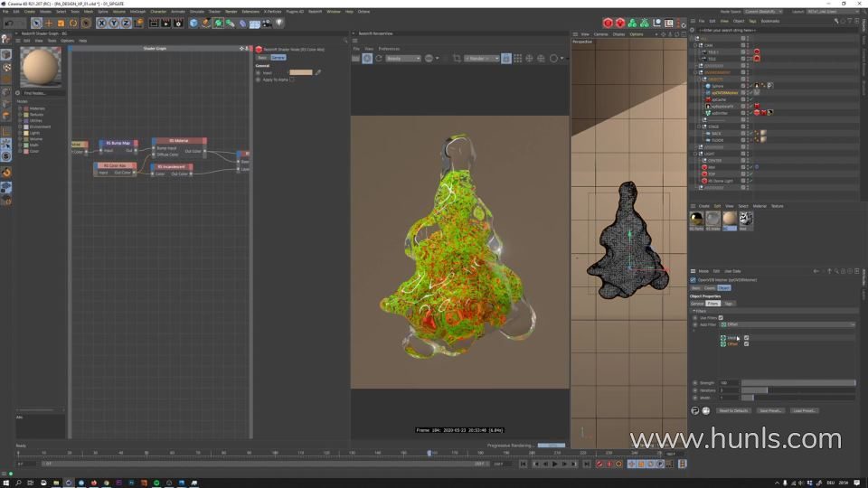Click the Iterations slider bar

coord(798,390)
